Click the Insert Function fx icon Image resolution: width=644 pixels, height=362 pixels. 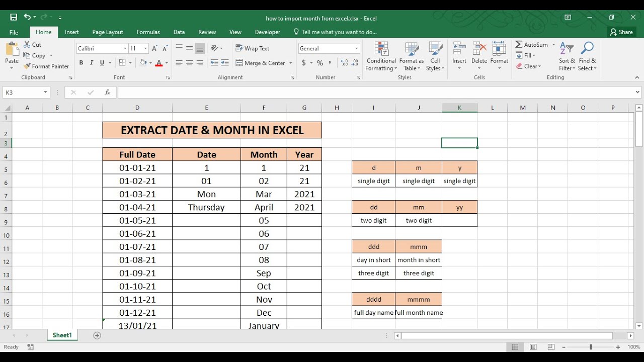tap(107, 93)
